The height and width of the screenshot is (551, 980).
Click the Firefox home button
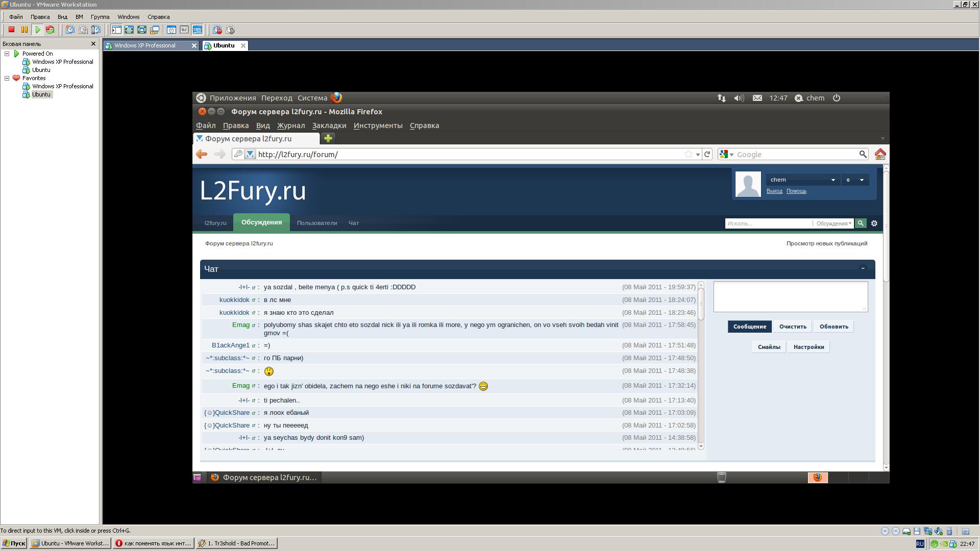coord(880,154)
